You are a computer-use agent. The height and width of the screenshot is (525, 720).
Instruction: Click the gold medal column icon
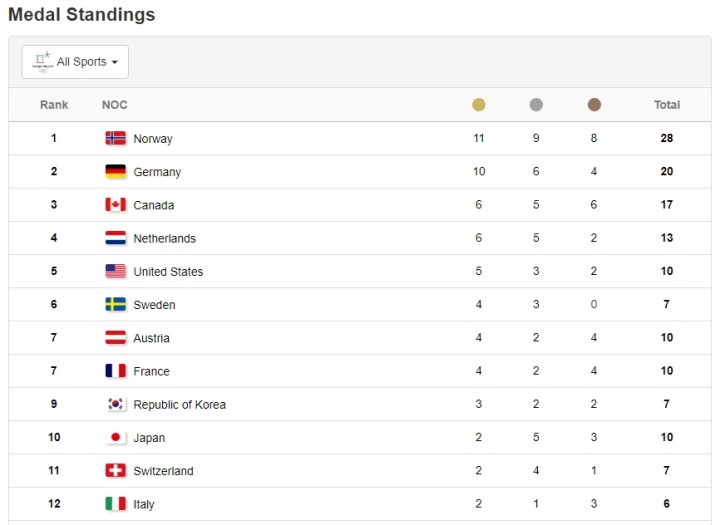coord(479,105)
